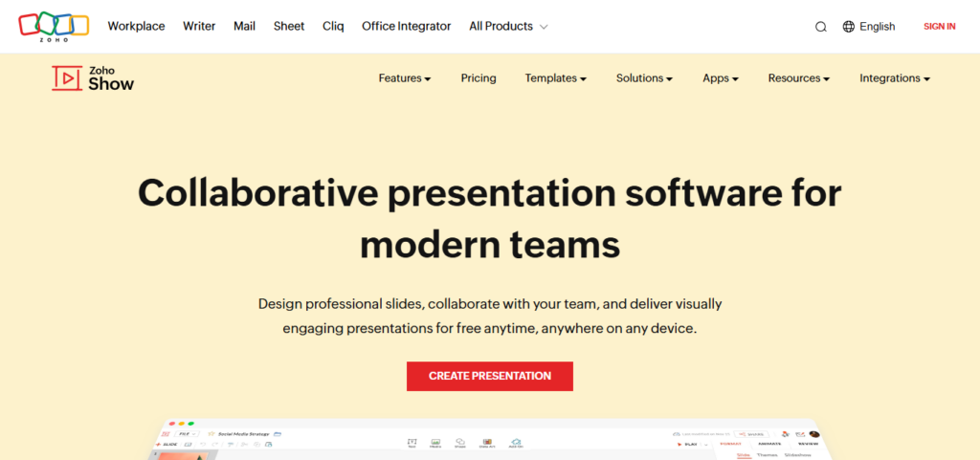Click the add Slide button in the preview
This screenshot has width=980, height=460.
[167, 445]
